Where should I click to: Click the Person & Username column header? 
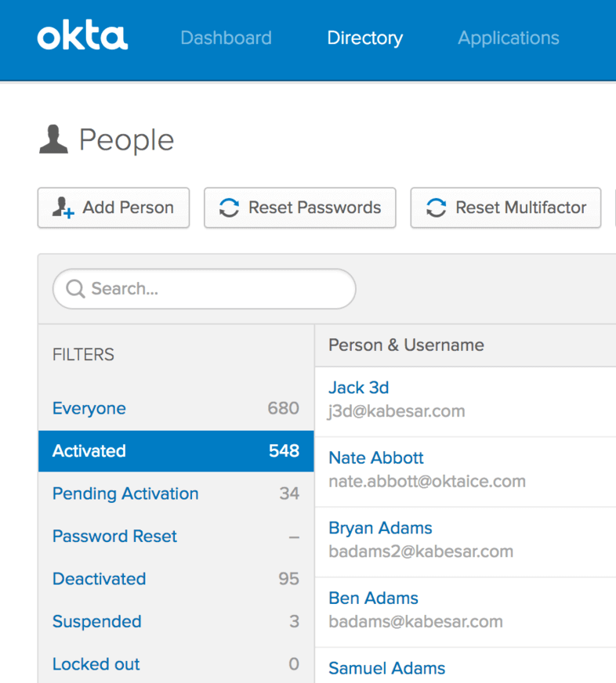(x=405, y=345)
